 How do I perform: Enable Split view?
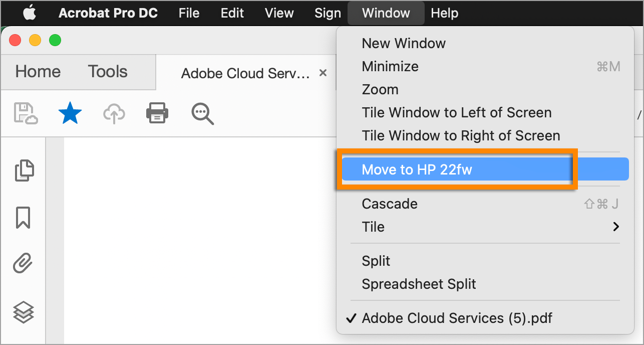click(376, 261)
